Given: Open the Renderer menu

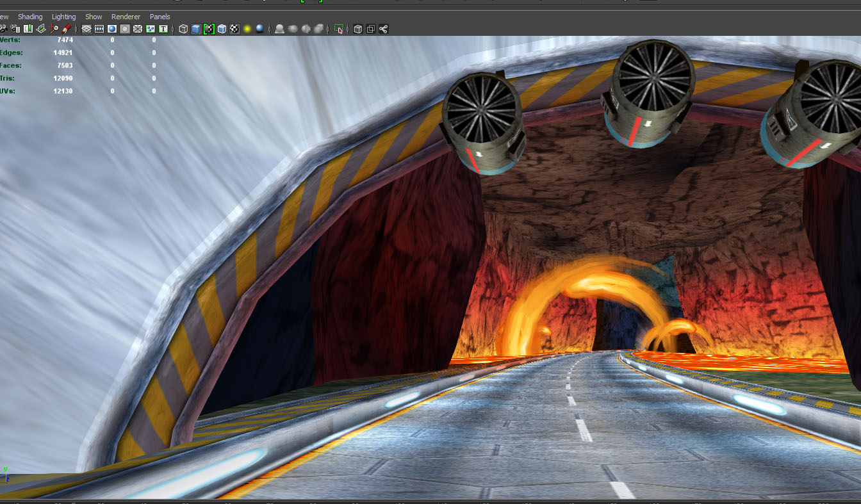Looking at the screenshot, I should (126, 17).
